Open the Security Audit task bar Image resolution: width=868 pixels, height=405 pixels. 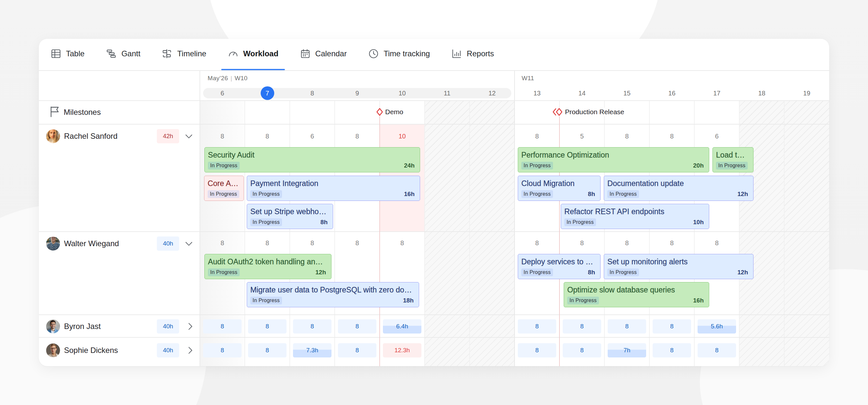[312, 160]
